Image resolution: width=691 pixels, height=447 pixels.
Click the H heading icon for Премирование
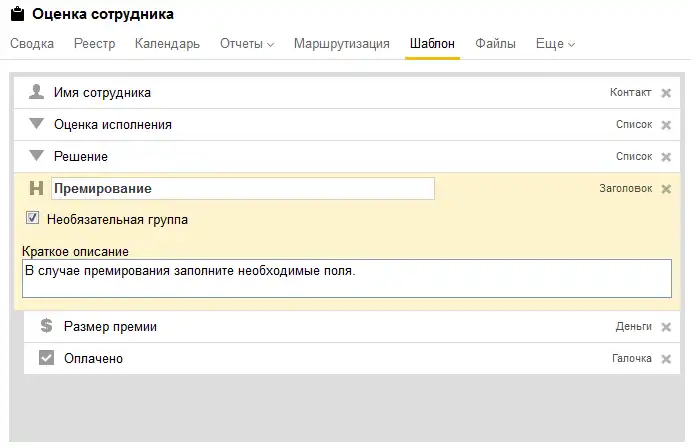[x=36, y=189]
